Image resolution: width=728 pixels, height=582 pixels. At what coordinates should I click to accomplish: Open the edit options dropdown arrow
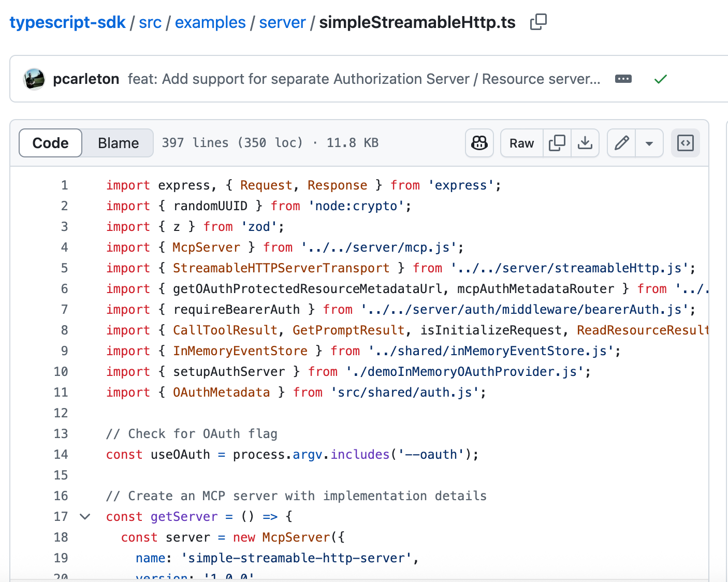(x=649, y=143)
